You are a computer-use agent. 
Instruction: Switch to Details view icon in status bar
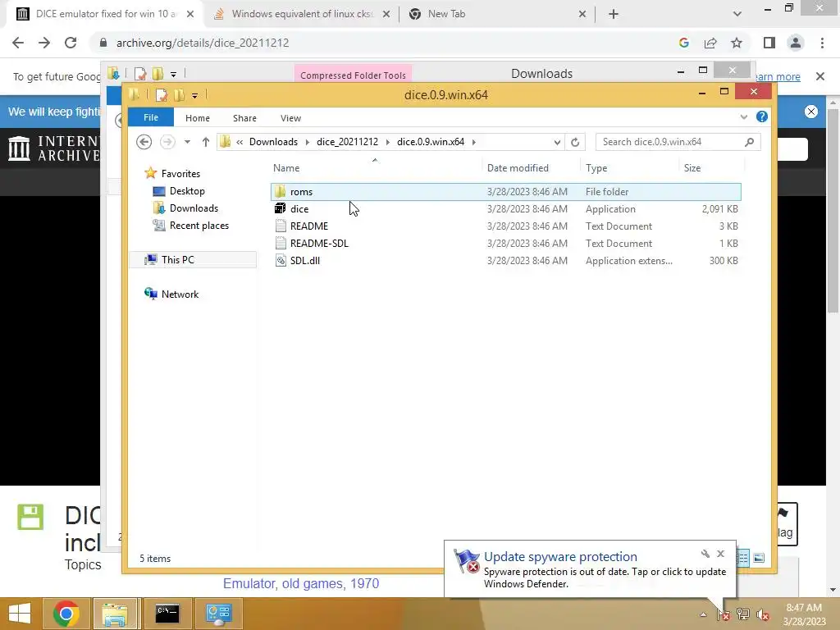(743, 558)
